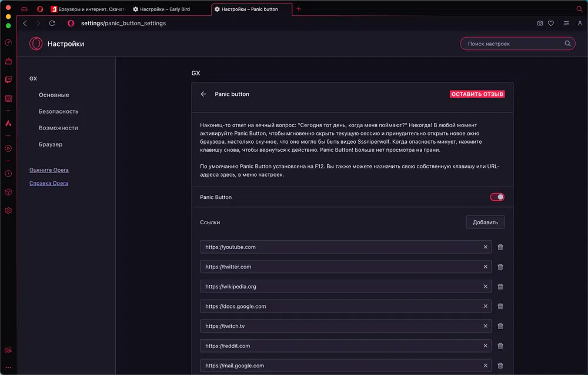Screen dimensions: 588x375
Task: Clear the twitter.com URL field
Action: coord(486,267)
